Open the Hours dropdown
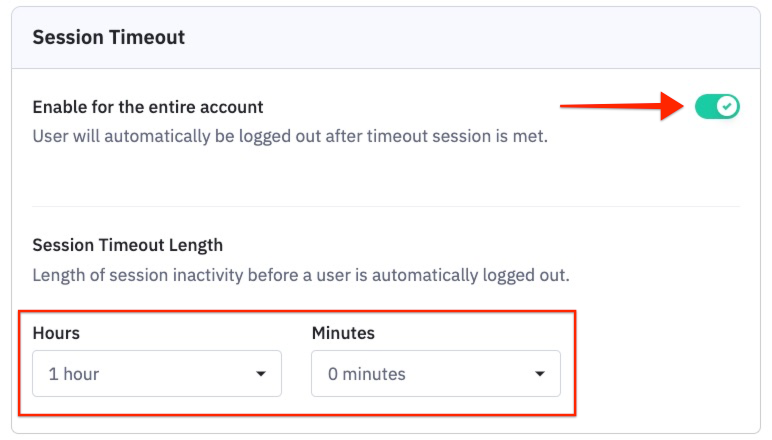Viewport: 772px width, 440px height. (x=157, y=374)
